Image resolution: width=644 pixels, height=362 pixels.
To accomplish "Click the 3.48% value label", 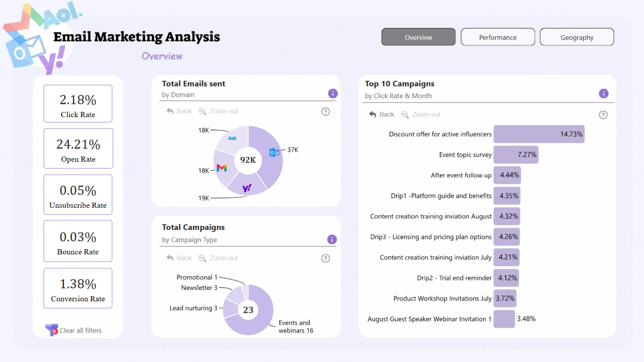I will 526,319.
